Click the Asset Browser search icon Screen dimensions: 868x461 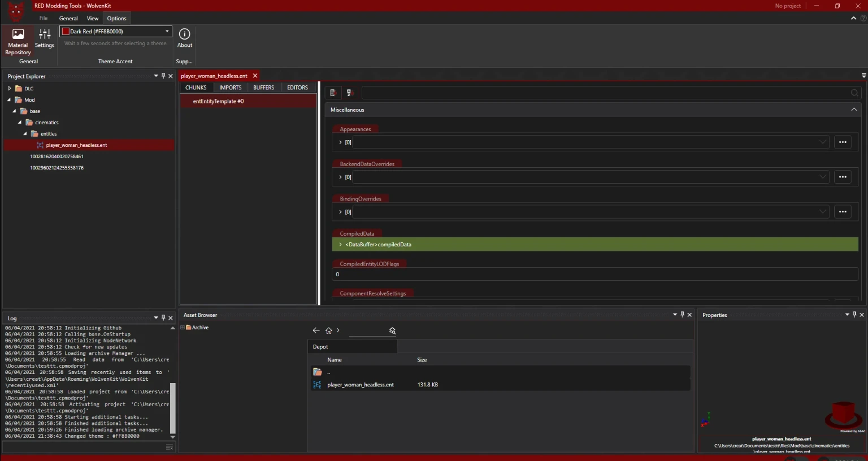(392, 330)
